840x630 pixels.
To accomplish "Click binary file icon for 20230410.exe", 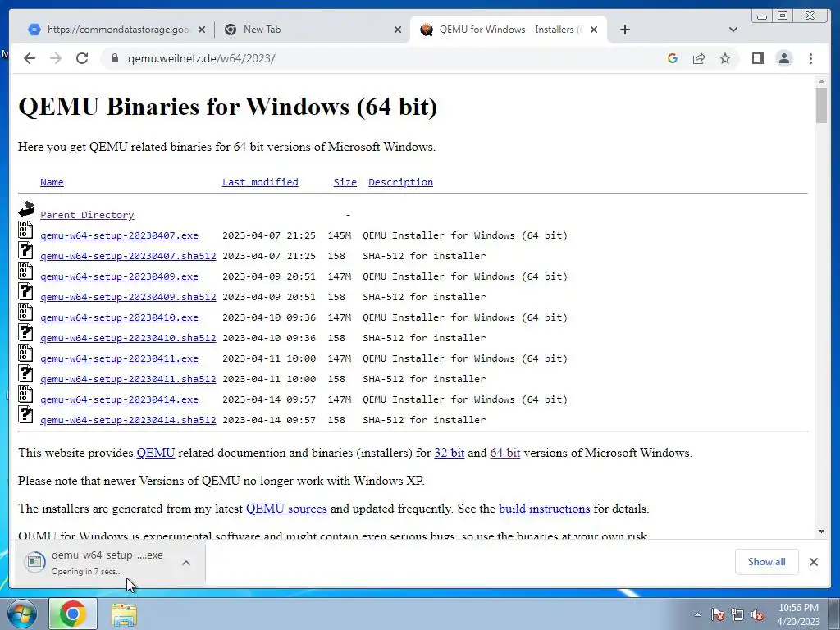I will click(25, 312).
